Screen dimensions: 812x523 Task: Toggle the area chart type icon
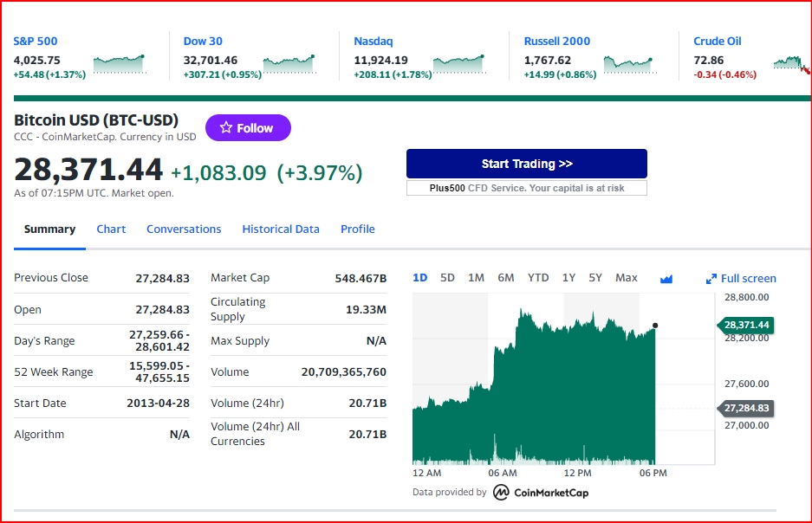666,279
